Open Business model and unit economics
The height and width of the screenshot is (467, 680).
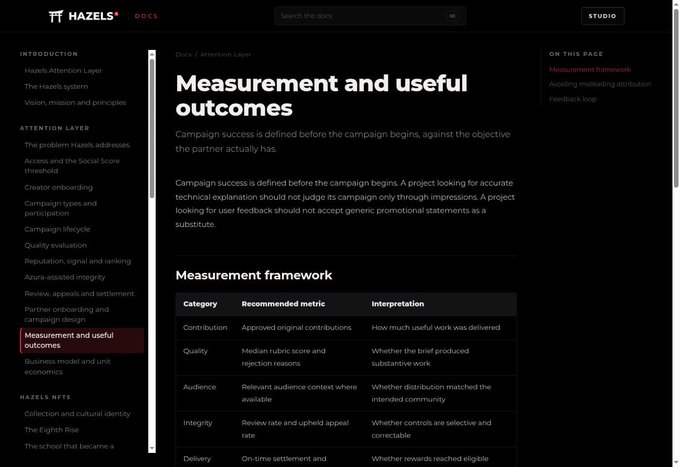(x=68, y=366)
